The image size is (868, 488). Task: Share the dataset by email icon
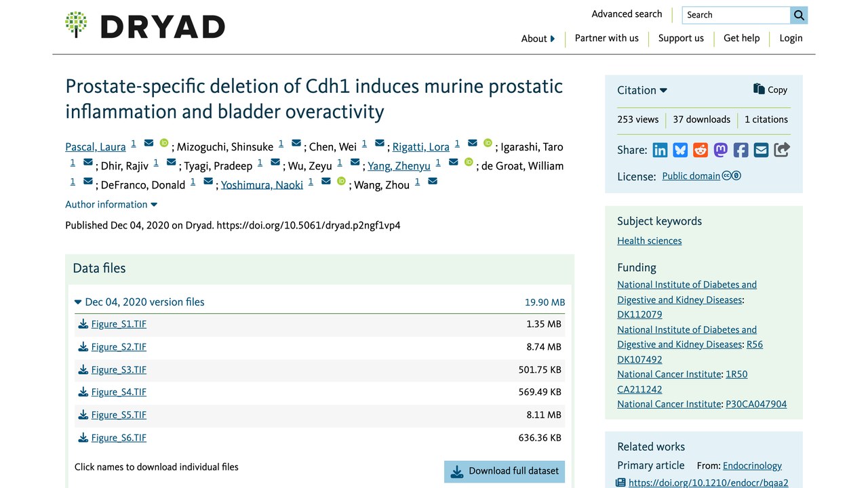[x=762, y=150]
